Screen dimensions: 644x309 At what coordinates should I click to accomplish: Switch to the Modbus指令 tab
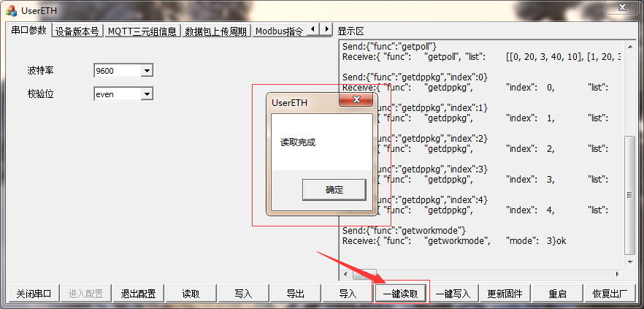click(279, 31)
